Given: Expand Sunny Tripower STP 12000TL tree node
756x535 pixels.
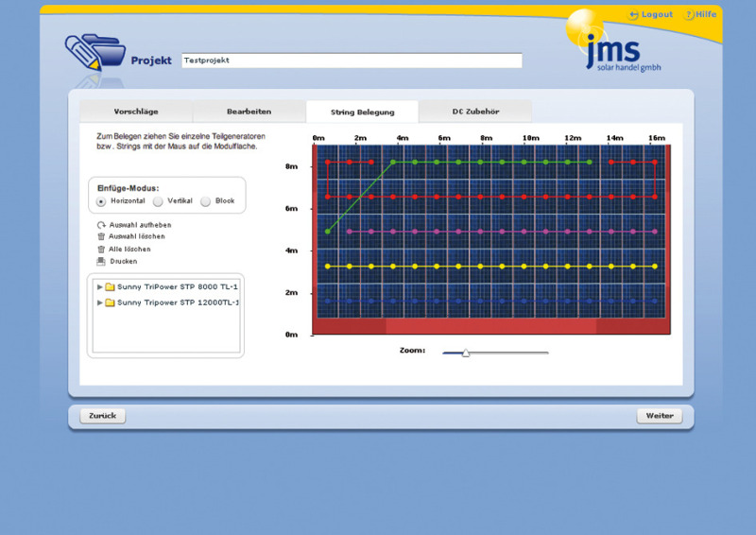Looking at the screenshot, I should pyautogui.click(x=99, y=302).
